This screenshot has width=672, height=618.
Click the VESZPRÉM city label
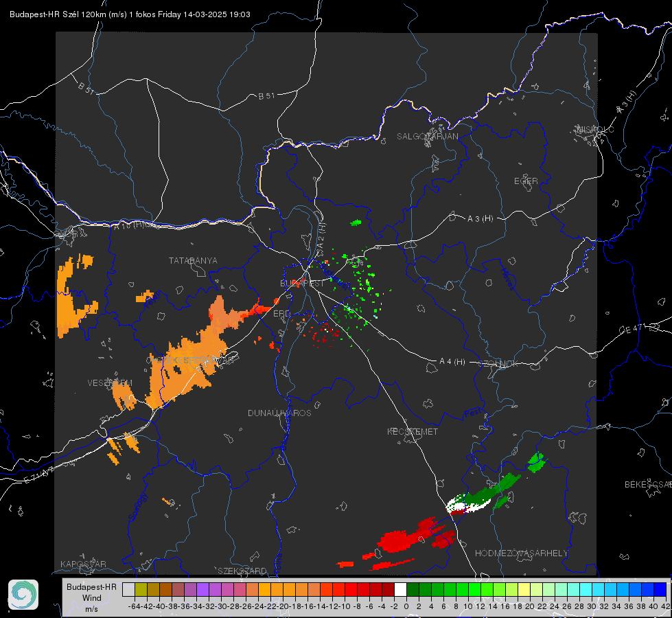[x=110, y=383]
